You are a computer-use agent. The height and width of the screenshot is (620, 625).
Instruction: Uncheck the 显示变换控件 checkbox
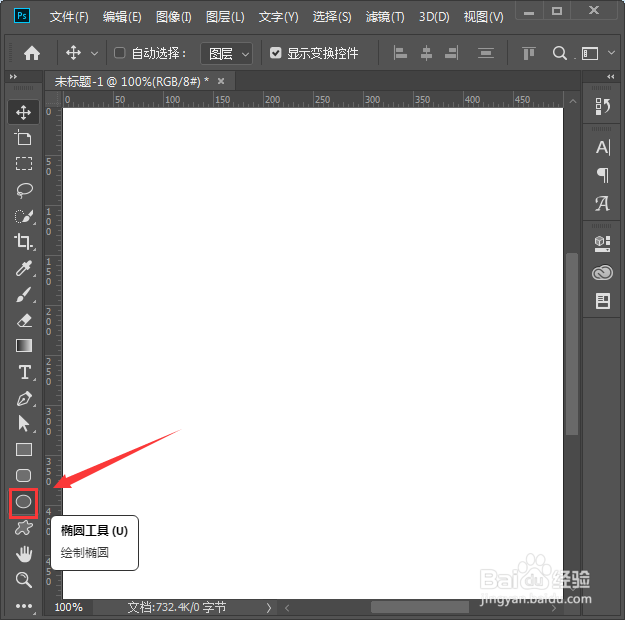pyautogui.click(x=276, y=53)
